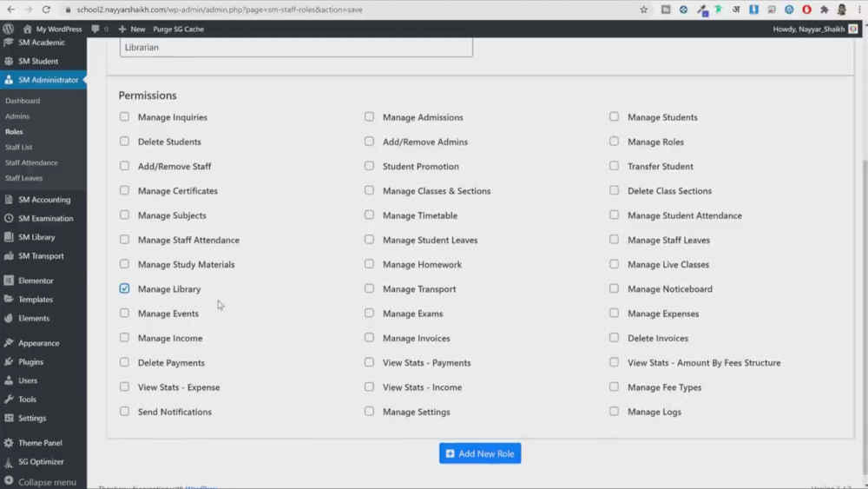Uncheck the Manage Library checkbox
This screenshot has height=489, width=868.
click(125, 288)
